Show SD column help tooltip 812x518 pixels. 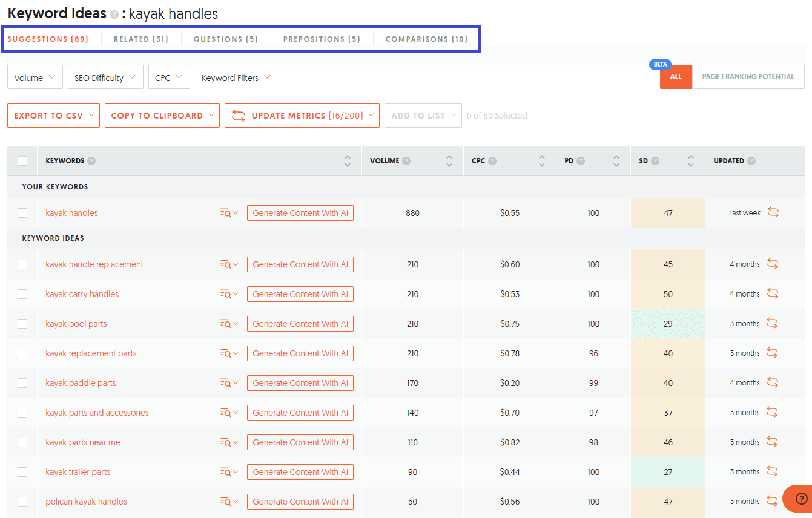(655, 161)
